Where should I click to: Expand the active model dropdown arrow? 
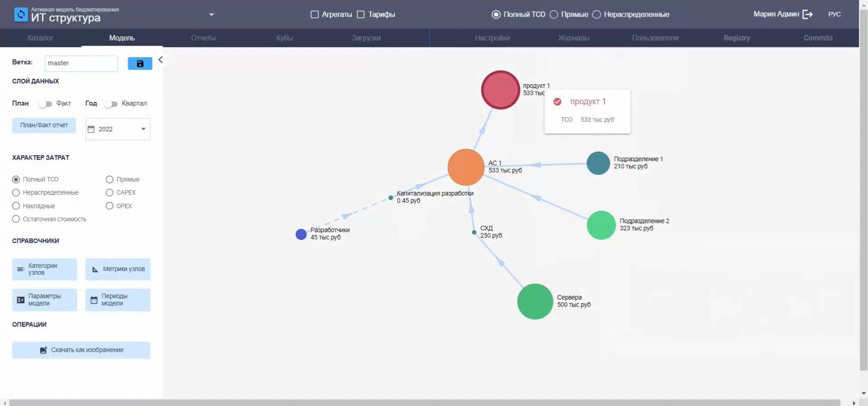[x=211, y=14]
